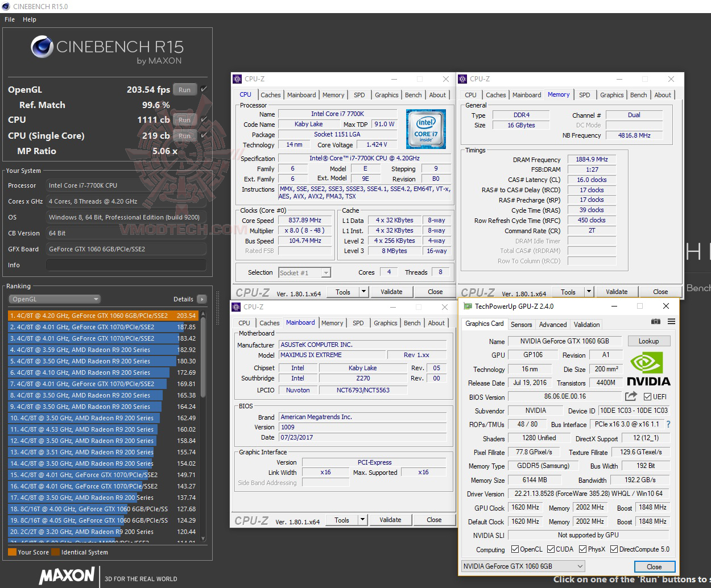Switch to Advanced tab in GPU-Z
711x588 pixels.
click(553, 325)
